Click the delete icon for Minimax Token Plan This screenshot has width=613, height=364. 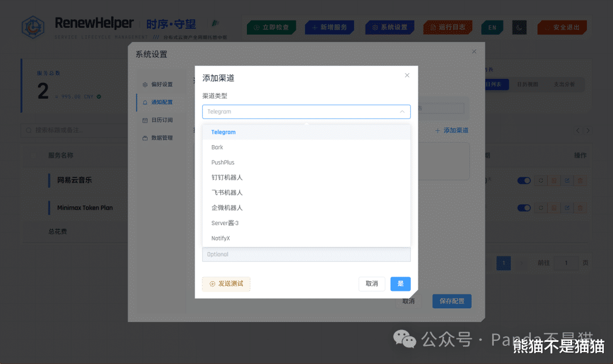click(580, 208)
